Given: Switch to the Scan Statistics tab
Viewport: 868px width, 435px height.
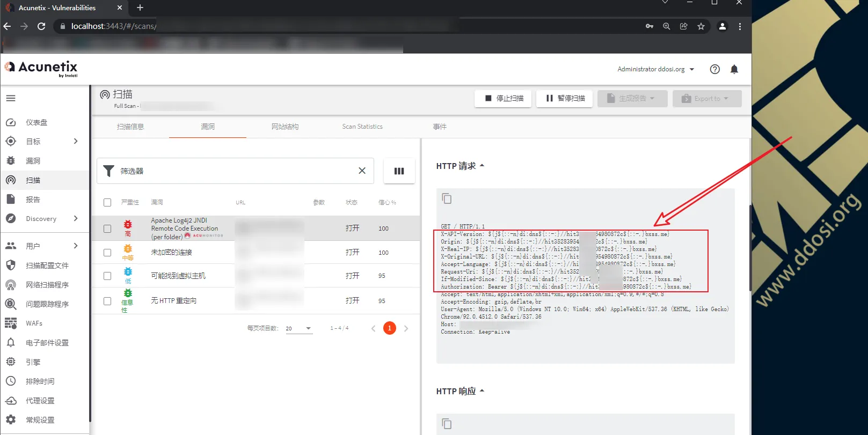Looking at the screenshot, I should pyautogui.click(x=362, y=127).
